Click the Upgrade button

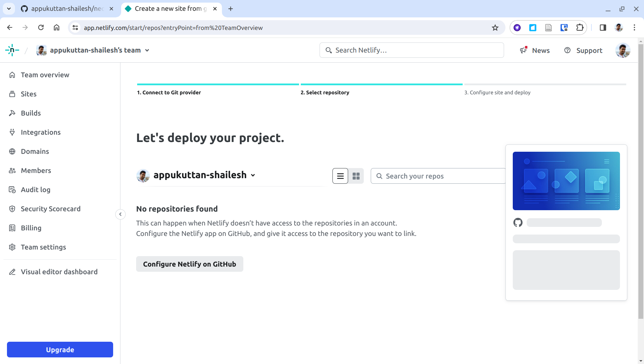60,349
